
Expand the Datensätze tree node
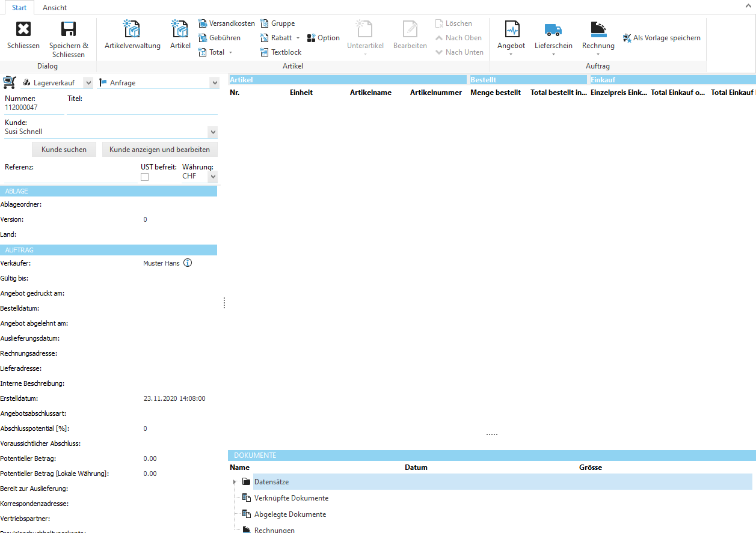point(235,482)
